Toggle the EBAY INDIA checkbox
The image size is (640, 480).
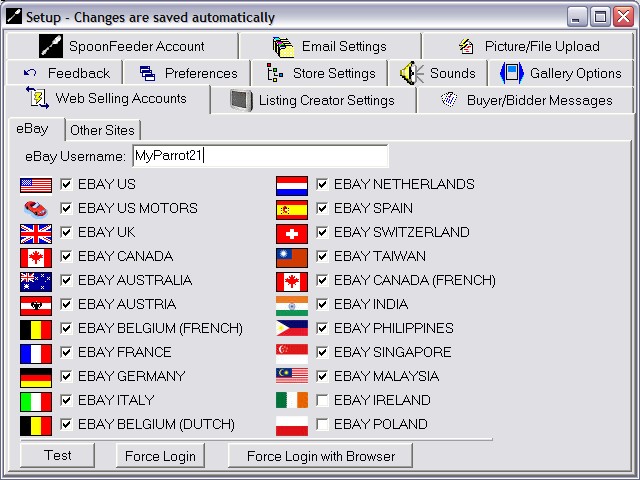coord(322,304)
